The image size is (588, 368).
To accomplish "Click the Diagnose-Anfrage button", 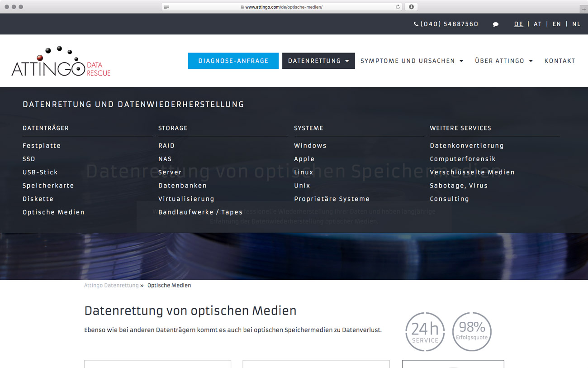I will click(x=233, y=61).
